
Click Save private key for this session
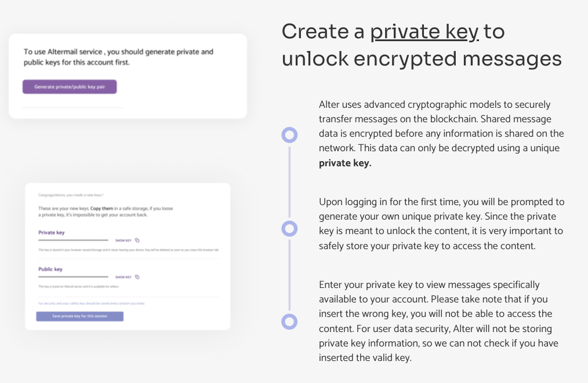pos(80,316)
